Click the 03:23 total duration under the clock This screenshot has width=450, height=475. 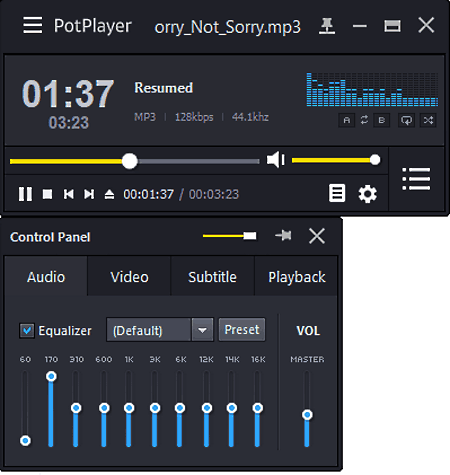click(69, 123)
